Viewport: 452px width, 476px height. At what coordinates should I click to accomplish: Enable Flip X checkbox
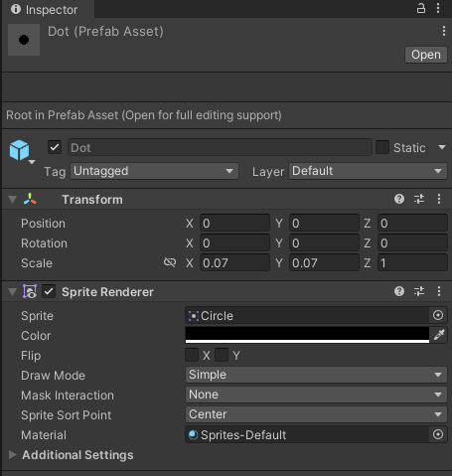click(x=192, y=355)
